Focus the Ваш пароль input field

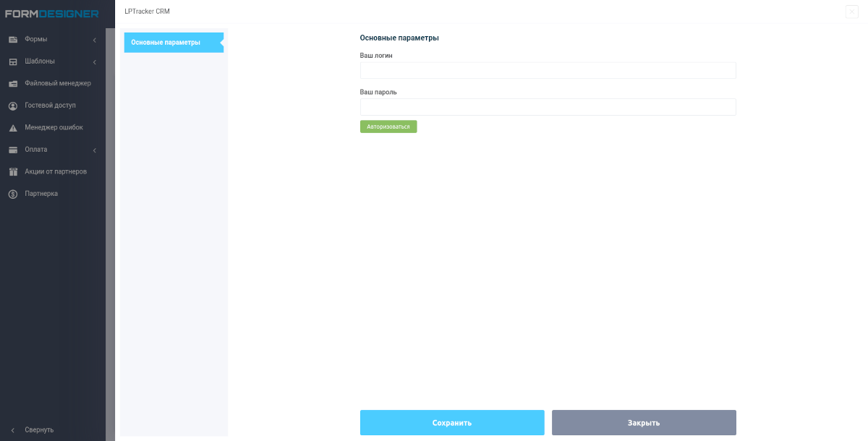click(x=548, y=107)
